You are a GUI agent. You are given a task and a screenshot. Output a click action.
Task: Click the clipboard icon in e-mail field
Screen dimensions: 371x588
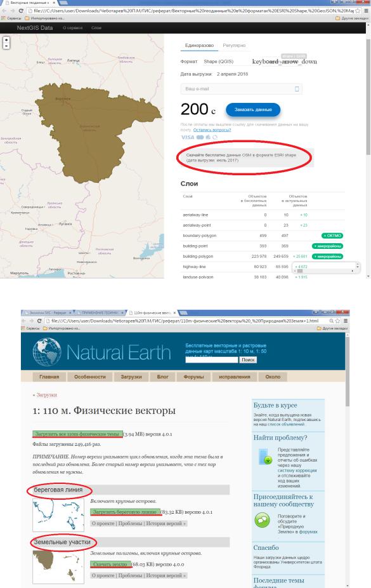click(x=297, y=89)
